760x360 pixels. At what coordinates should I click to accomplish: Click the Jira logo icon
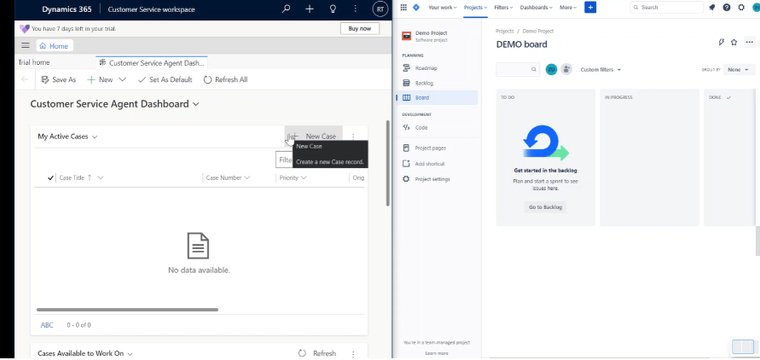tap(416, 7)
